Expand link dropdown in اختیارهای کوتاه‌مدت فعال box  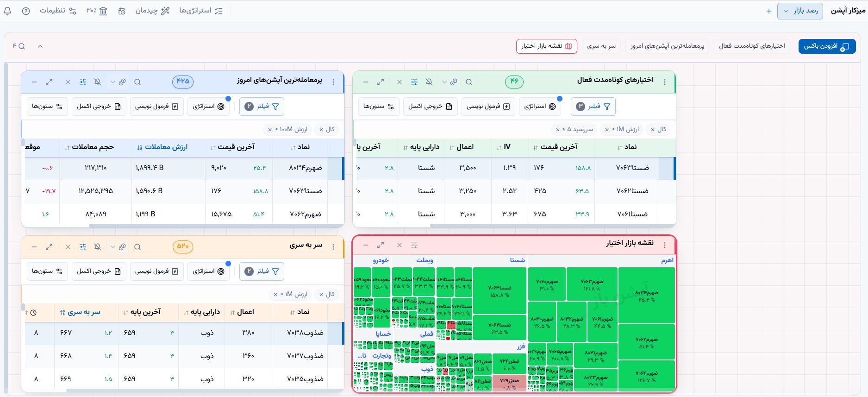pos(444,82)
